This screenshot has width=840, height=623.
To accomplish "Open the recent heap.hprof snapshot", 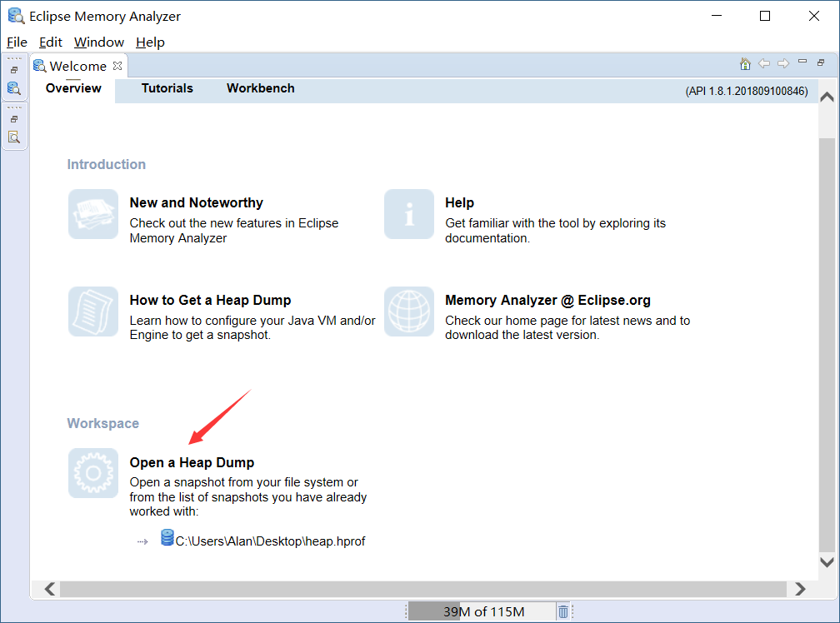I will point(270,541).
